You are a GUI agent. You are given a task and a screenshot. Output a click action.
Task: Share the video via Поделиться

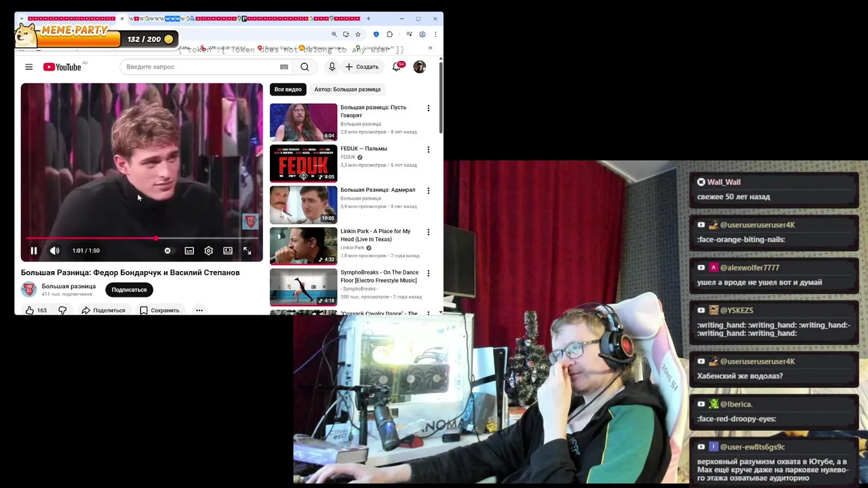tap(103, 310)
